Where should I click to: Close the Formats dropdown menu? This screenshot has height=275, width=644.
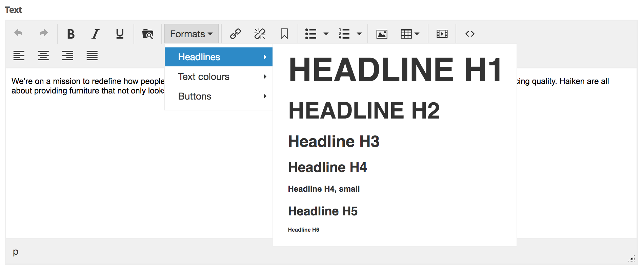click(x=192, y=34)
